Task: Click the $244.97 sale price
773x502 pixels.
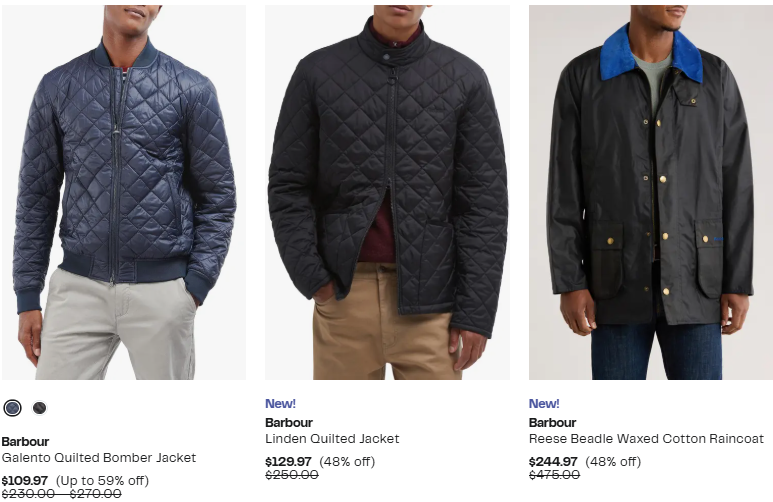Action: click(553, 462)
